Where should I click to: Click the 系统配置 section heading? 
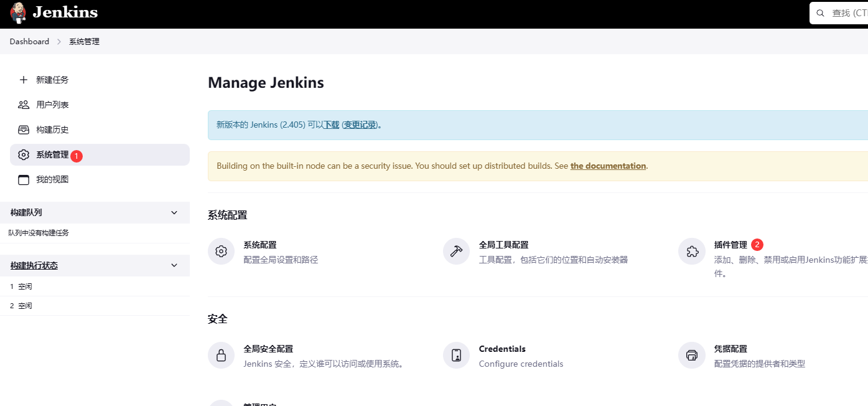click(x=227, y=215)
